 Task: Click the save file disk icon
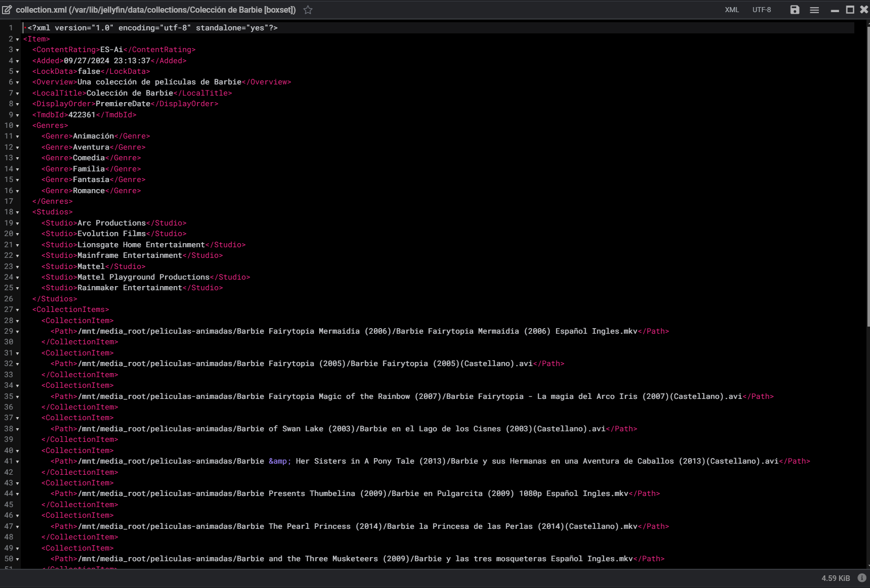point(795,10)
